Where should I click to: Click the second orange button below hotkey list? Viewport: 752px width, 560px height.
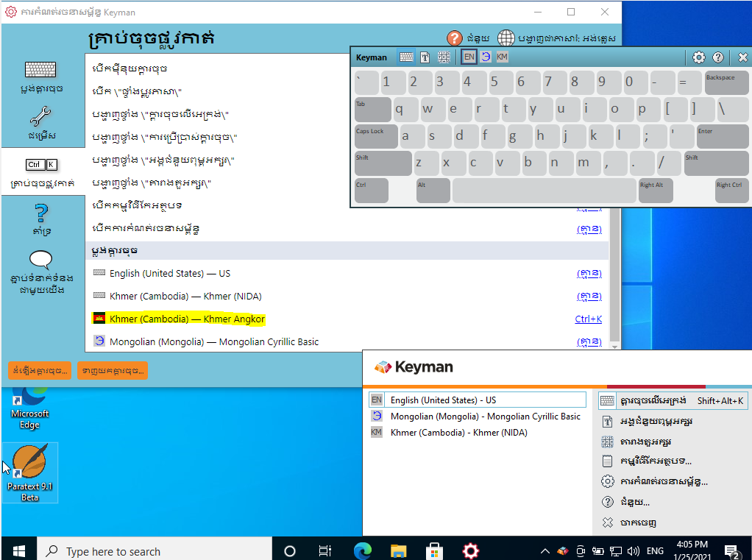coord(113,371)
